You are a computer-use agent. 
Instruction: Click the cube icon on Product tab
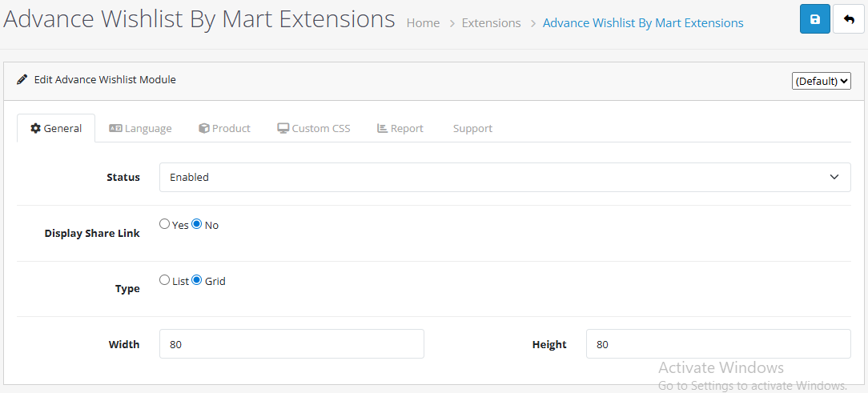point(204,128)
